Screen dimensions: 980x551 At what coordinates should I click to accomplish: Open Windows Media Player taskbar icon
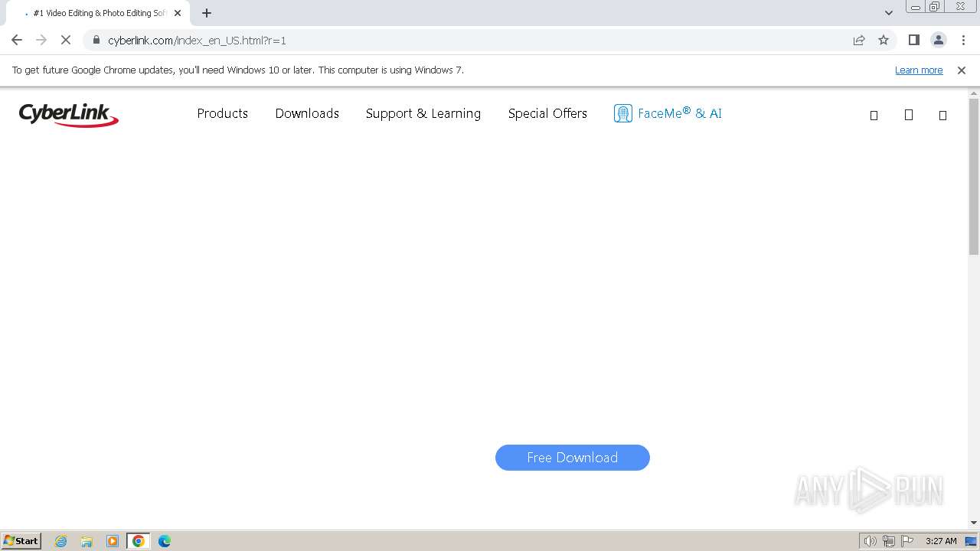(x=113, y=541)
